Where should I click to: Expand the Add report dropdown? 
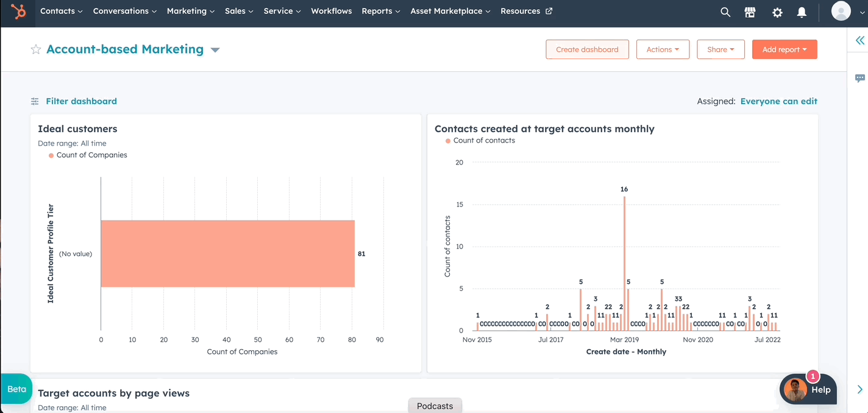pos(784,49)
